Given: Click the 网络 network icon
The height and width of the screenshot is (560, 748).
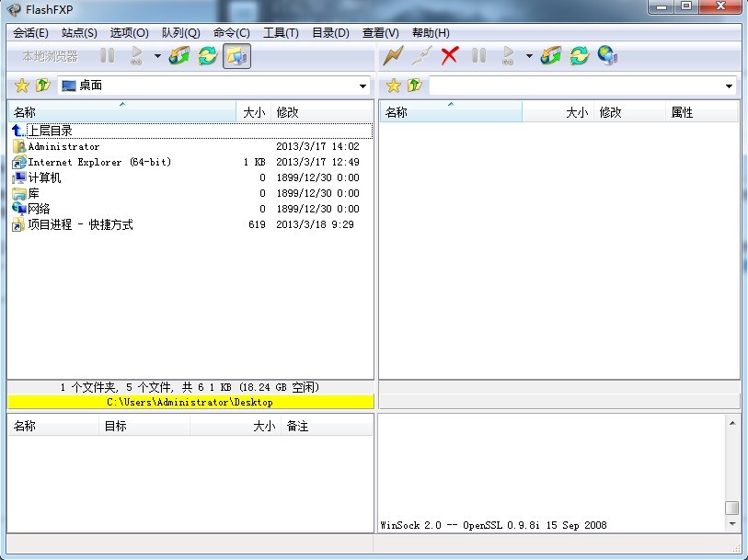Looking at the screenshot, I should tap(19, 209).
